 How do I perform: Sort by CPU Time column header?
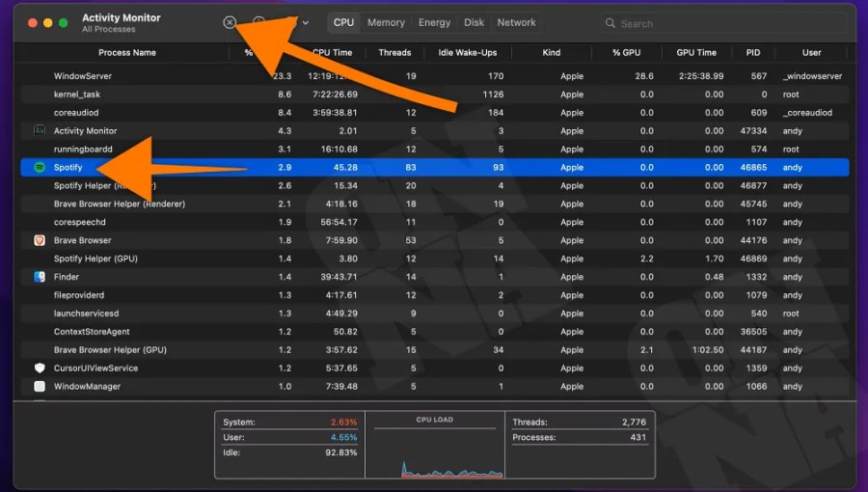332,52
